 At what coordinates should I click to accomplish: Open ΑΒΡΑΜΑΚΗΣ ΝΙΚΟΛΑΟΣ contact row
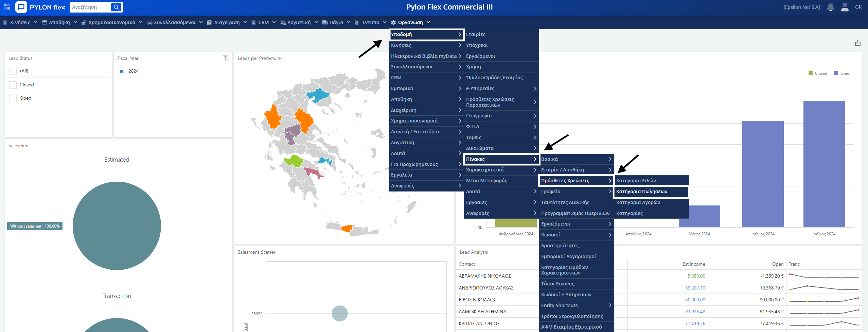pos(485,276)
